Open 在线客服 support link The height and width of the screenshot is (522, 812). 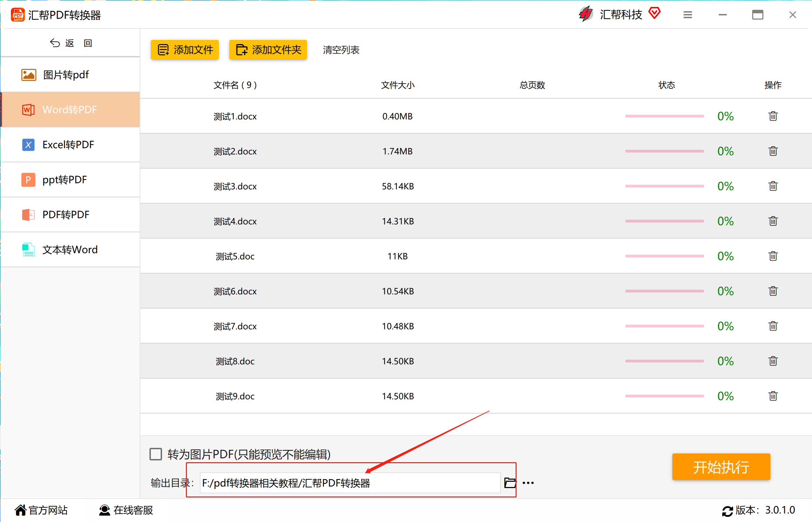(126, 510)
